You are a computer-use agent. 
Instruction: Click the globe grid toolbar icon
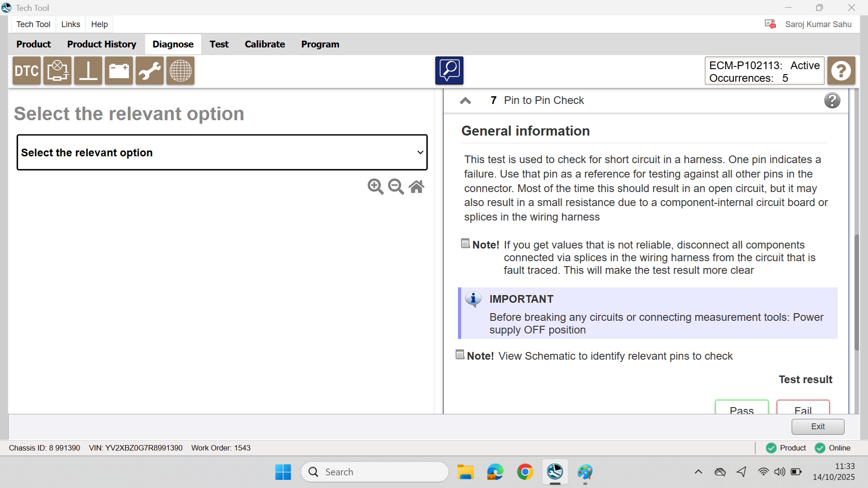click(x=180, y=71)
